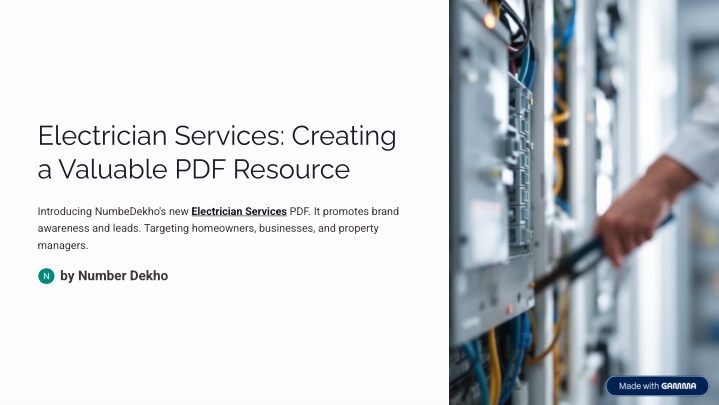Image resolution: width=719 pixels, height=405 pixels.
Task: Open the underlined Electrician Services link
Action: pos(239,211)
